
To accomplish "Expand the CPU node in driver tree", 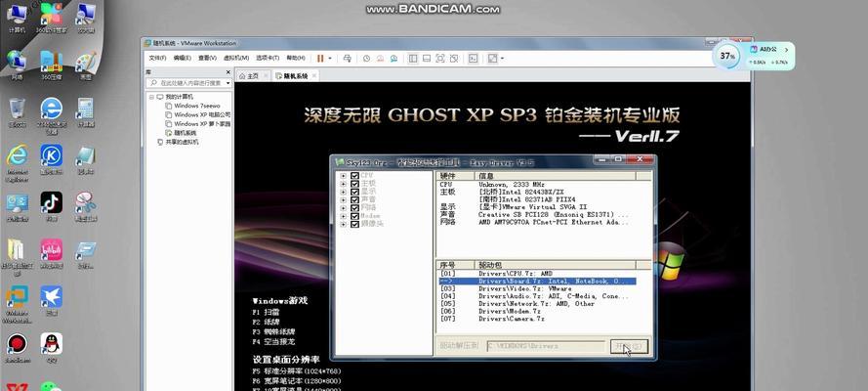I will [x=344, y=176].
